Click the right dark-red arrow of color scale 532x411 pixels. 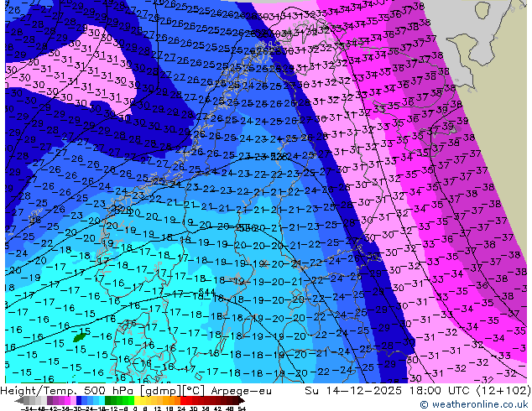click(x=242, y=401)
